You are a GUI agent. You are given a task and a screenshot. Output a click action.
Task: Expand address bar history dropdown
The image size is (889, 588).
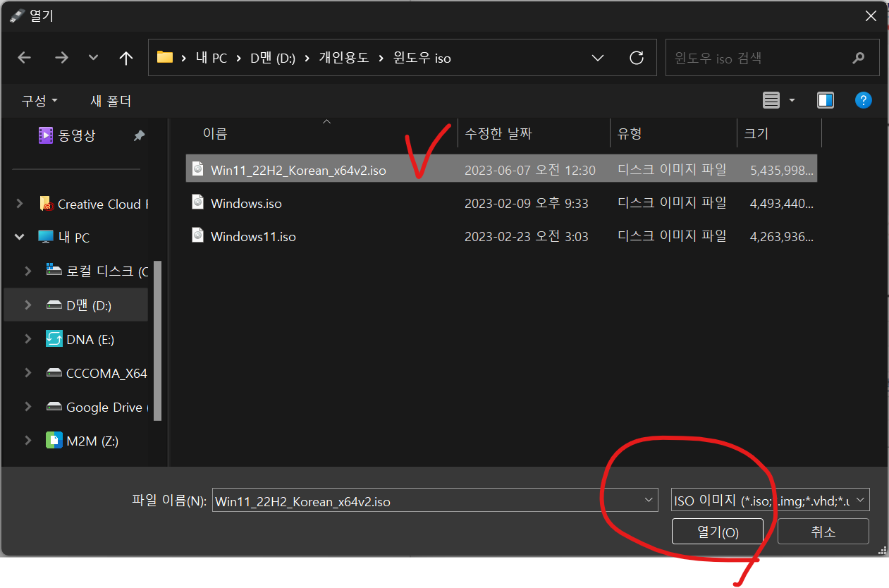tap(598, 58)
